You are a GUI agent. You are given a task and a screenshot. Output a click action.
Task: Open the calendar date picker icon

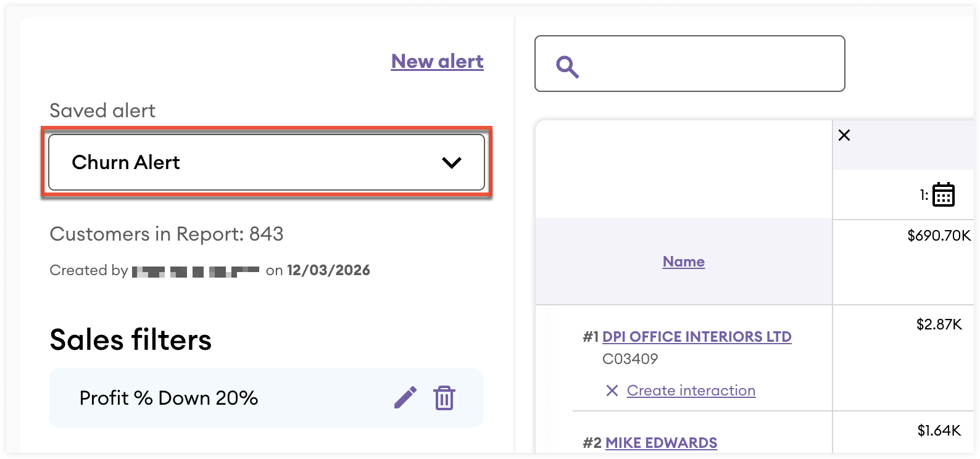(x=943, y=195)
